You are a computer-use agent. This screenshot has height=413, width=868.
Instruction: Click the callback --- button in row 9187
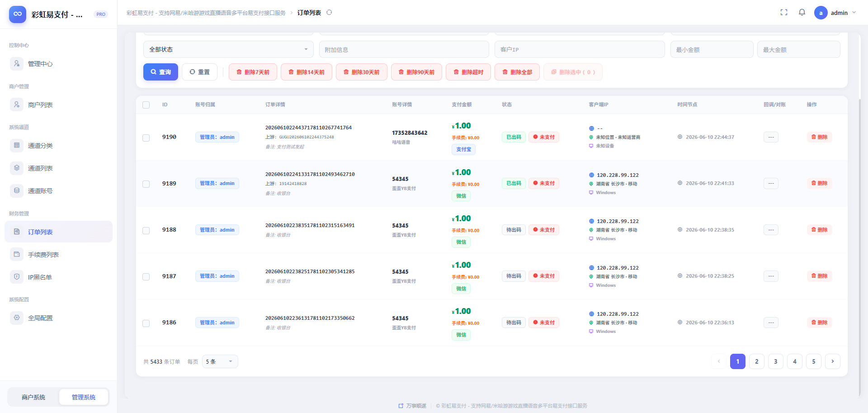771,276
